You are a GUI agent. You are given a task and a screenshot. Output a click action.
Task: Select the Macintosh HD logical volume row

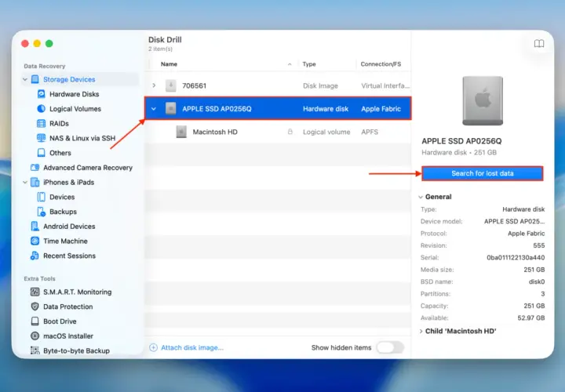tap(278, 132)
